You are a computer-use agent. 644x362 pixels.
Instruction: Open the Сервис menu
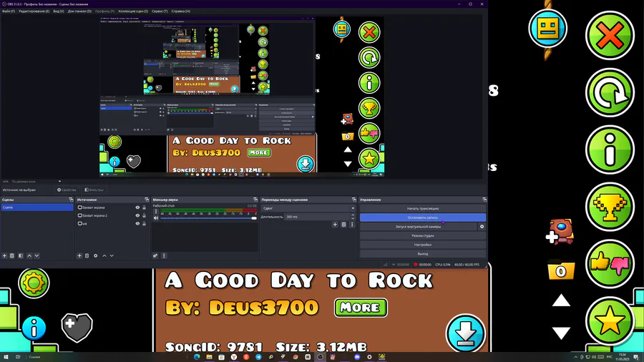click(160, 11)
